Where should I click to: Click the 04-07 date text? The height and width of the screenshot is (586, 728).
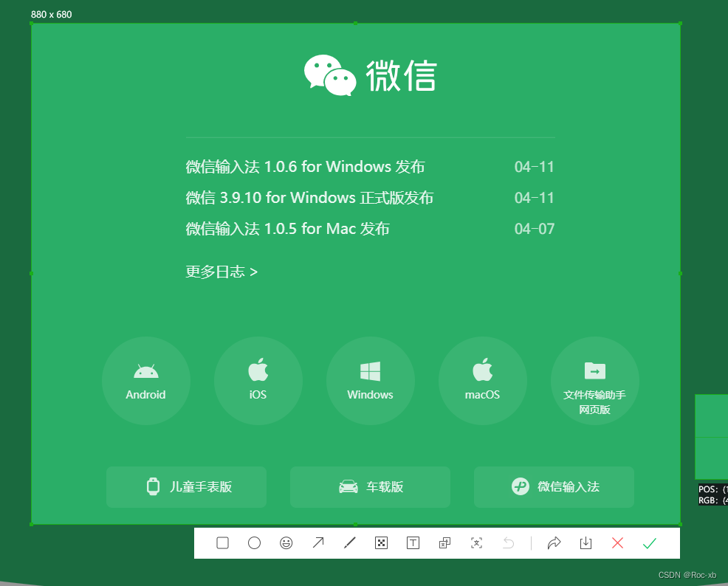(x=535, y=229)
